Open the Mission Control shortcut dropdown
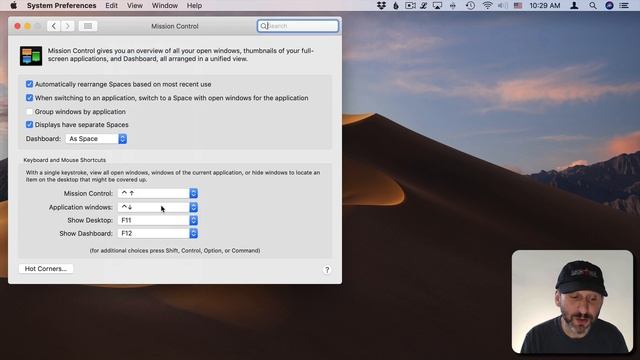 [x=158, y=193]
